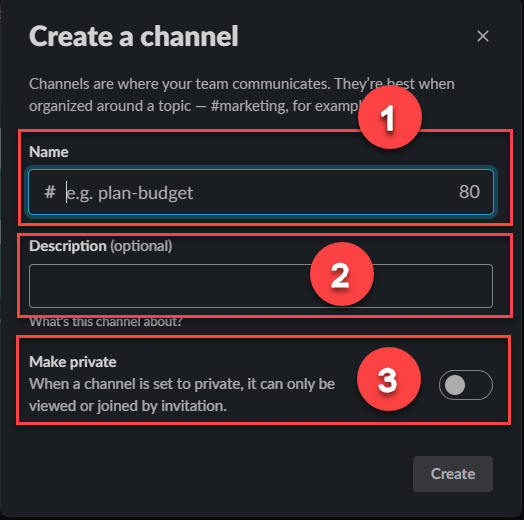Click the hash symbol in Name field

pos(50,192)
